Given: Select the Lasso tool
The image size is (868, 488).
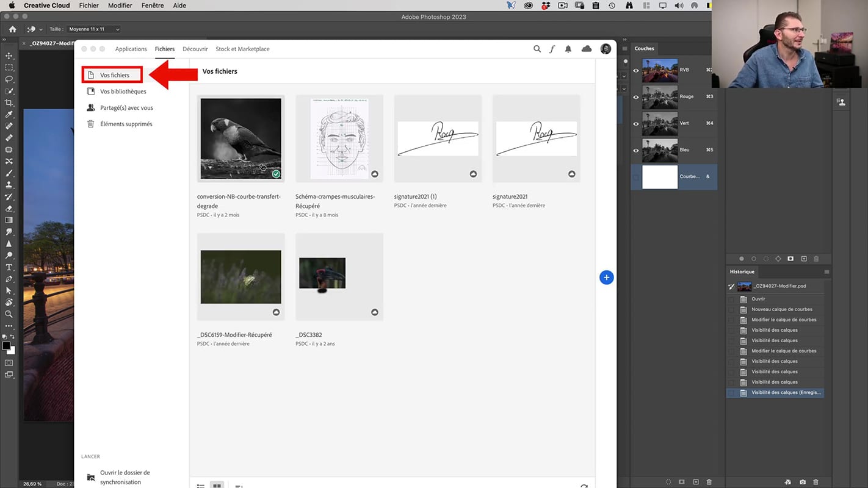Looking at the screenshot, I should tap(9, 79).
